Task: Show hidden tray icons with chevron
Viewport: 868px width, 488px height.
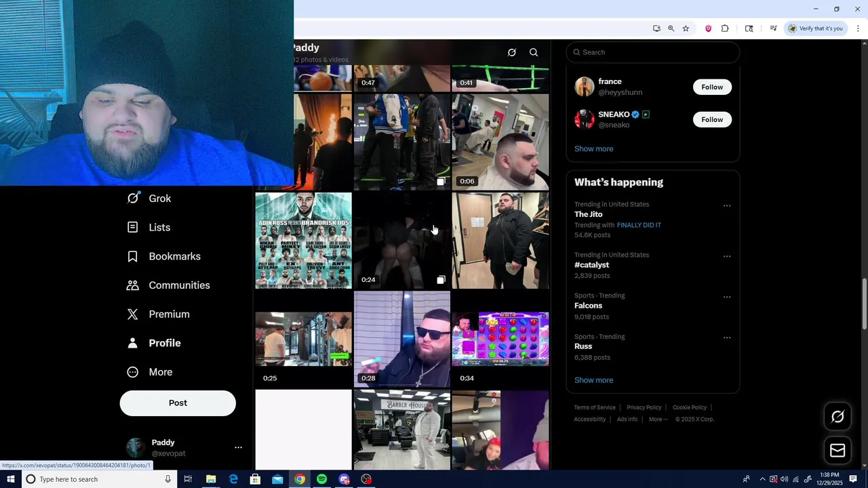Action: [x=762, y=479]
